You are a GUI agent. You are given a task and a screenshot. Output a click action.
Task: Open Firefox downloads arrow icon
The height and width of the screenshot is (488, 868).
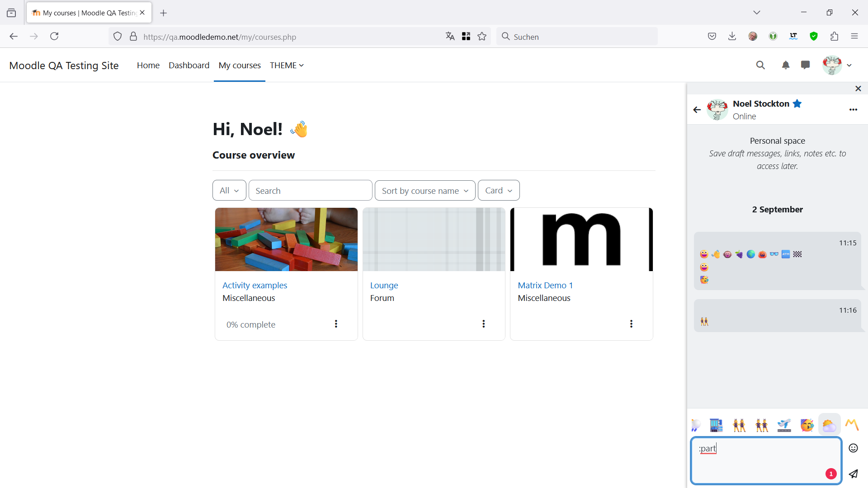tap(732, 37)
